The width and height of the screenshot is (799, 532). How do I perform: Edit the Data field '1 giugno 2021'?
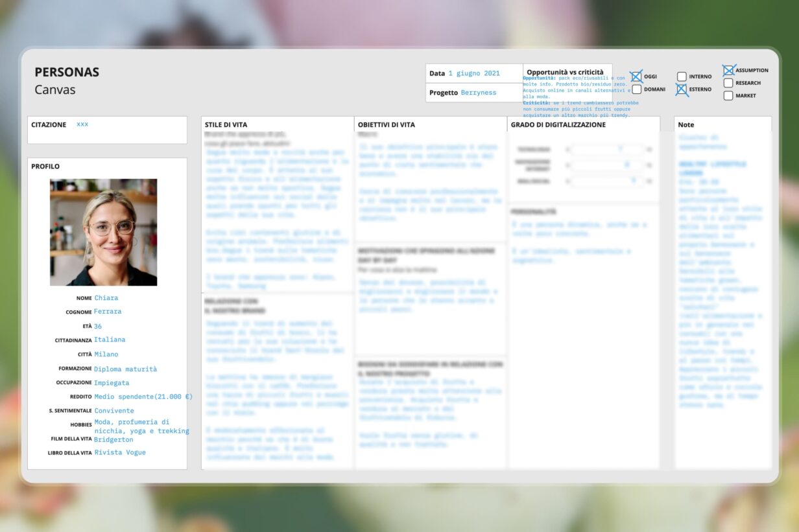[474, 73]
